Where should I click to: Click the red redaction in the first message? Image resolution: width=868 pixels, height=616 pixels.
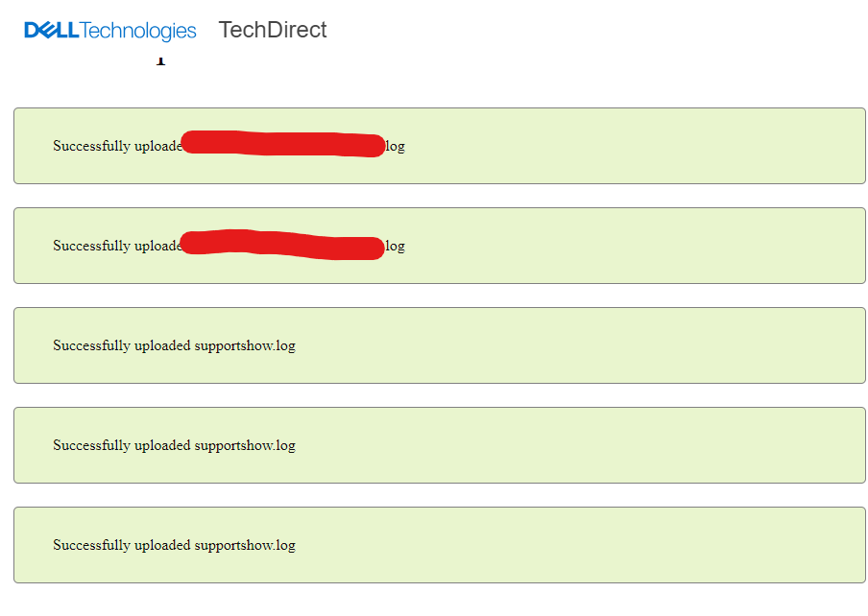pyautogui.click(x=282, y=144)
